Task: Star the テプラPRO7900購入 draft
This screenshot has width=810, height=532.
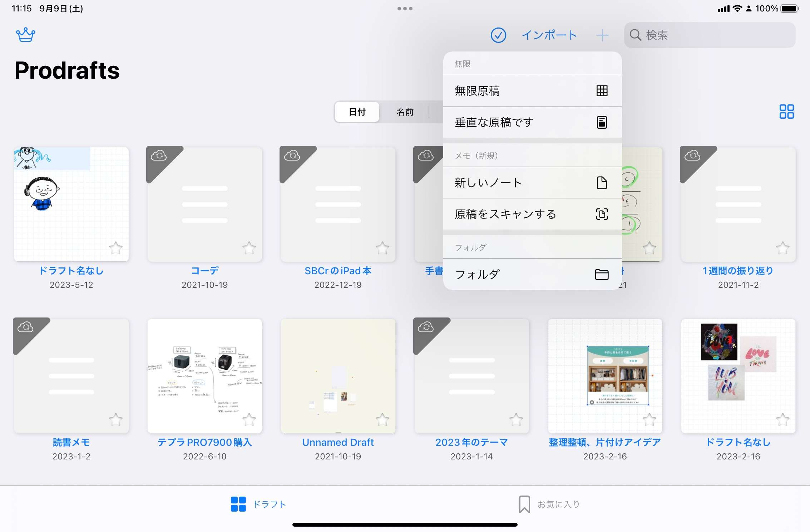Action: [x=250, y=420]
